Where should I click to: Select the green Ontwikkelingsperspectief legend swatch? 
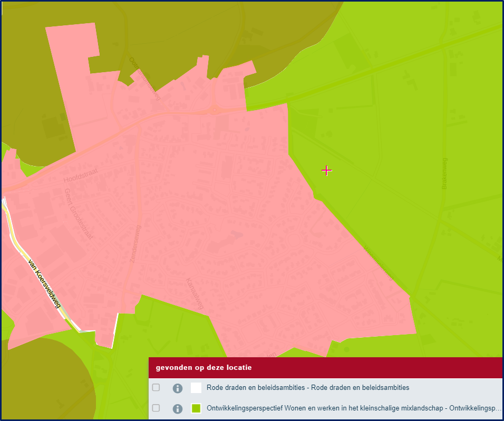tap(196, 408)
